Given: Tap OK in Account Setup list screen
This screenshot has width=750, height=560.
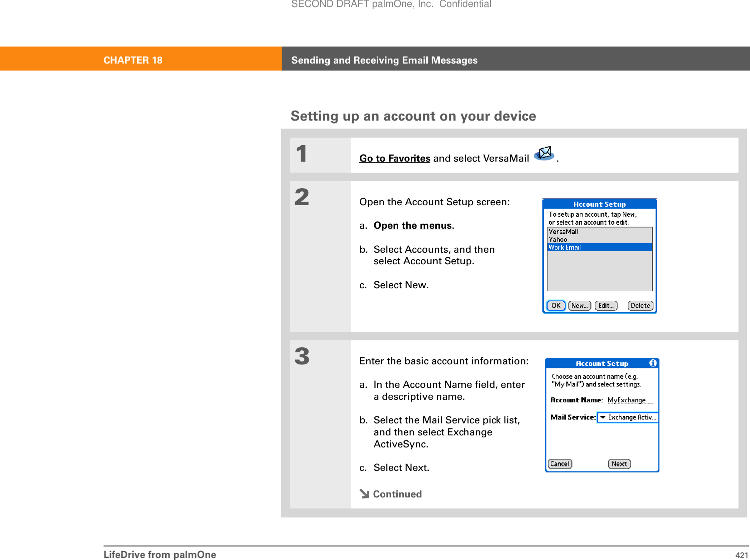Looking at the screenshot, I should (556, 306).
